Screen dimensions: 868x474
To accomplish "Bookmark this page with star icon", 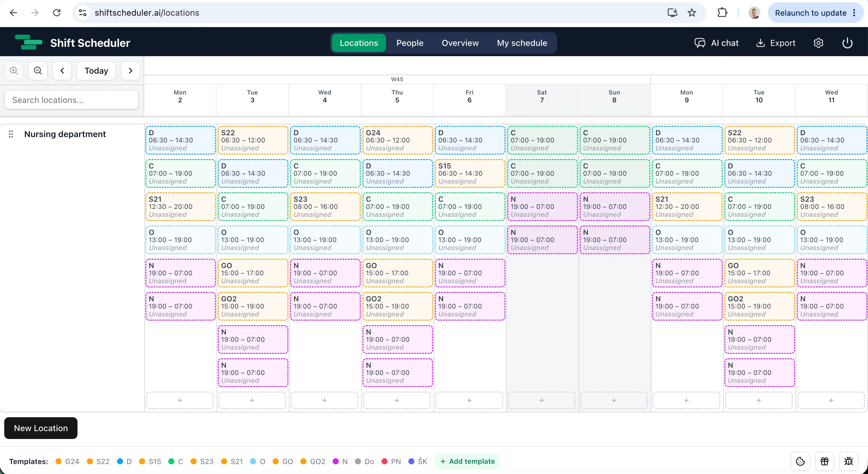I will (692, 13).
